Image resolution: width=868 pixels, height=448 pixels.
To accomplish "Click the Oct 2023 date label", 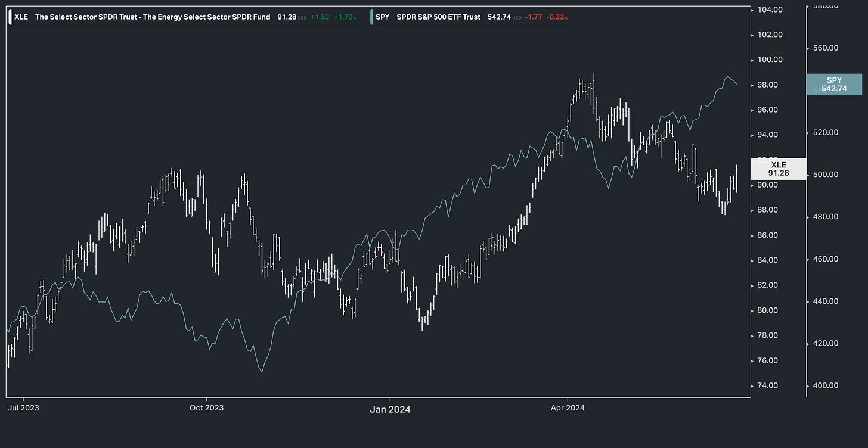I will pos(206,409).
